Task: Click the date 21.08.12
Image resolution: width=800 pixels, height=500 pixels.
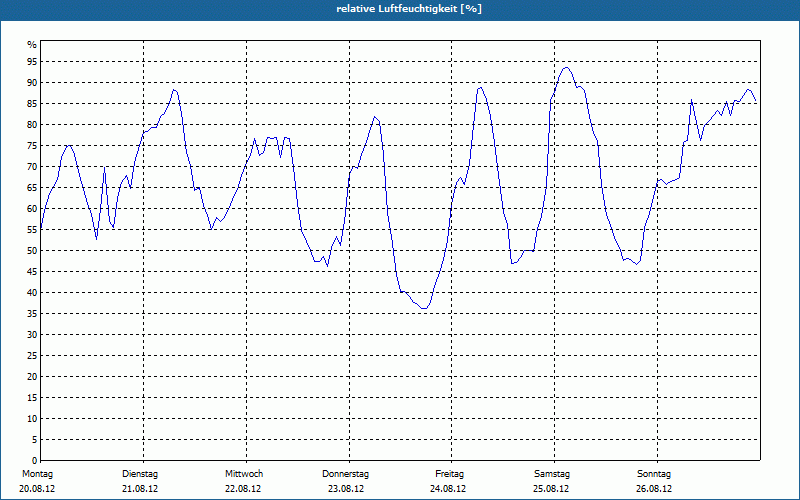Action: pos(140,489)
